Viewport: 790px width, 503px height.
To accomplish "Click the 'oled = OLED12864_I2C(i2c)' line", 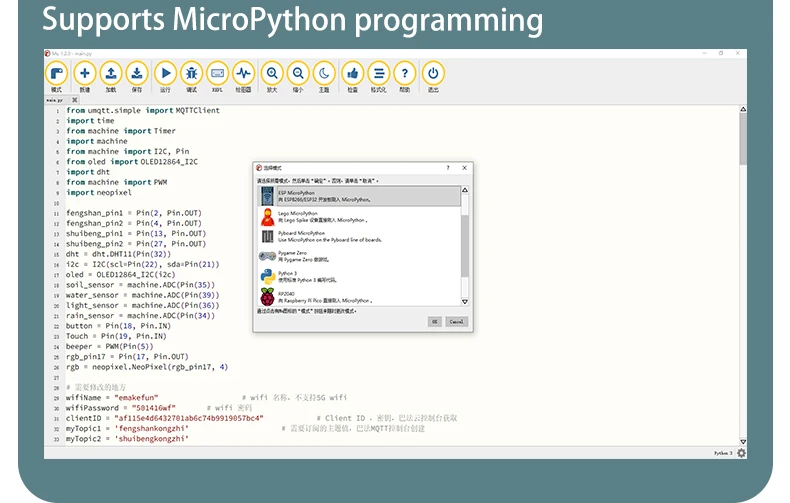I will click(x=120, y=275).
